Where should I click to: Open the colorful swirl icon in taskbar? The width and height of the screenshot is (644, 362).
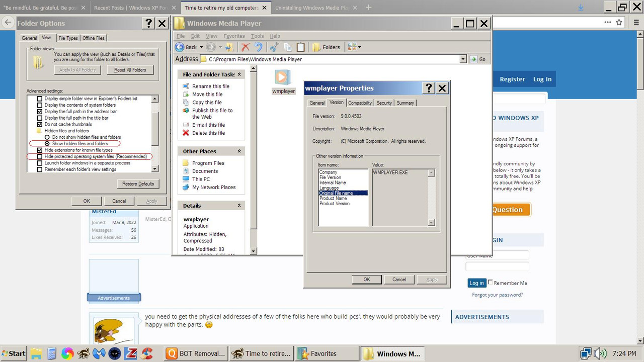click(x=67, y=353)
